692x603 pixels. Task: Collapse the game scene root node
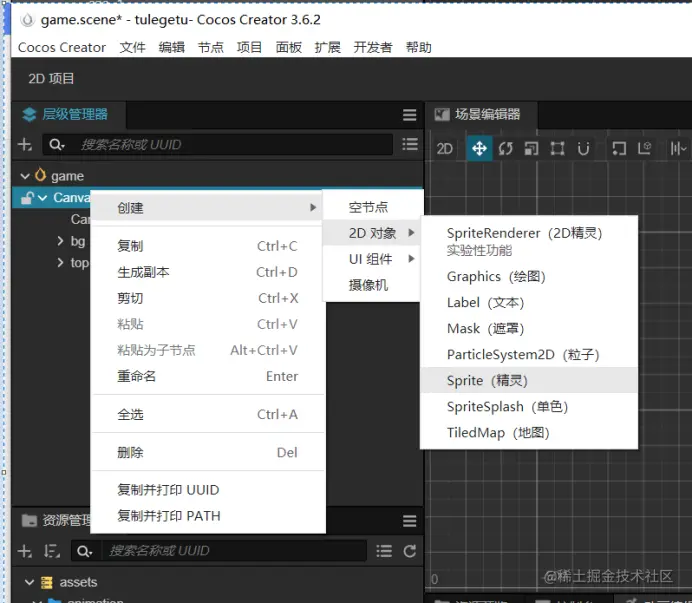[x=25, y=176]
